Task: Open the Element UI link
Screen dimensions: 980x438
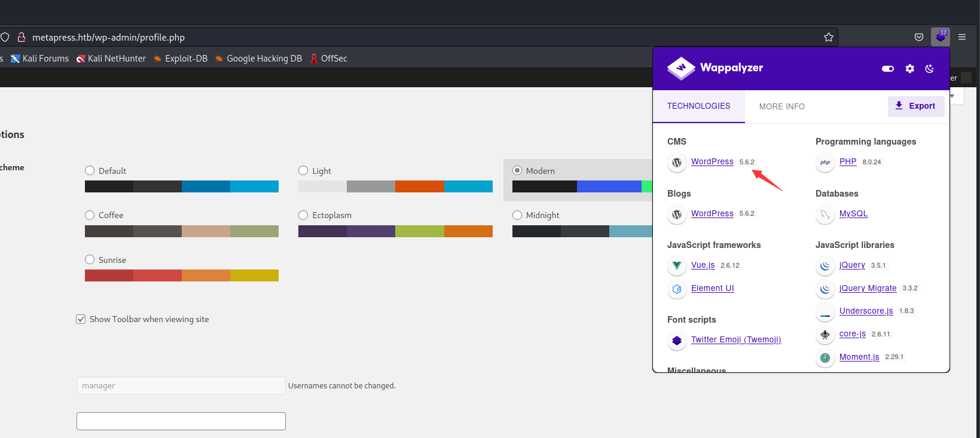Action: [x=712, y=288]
